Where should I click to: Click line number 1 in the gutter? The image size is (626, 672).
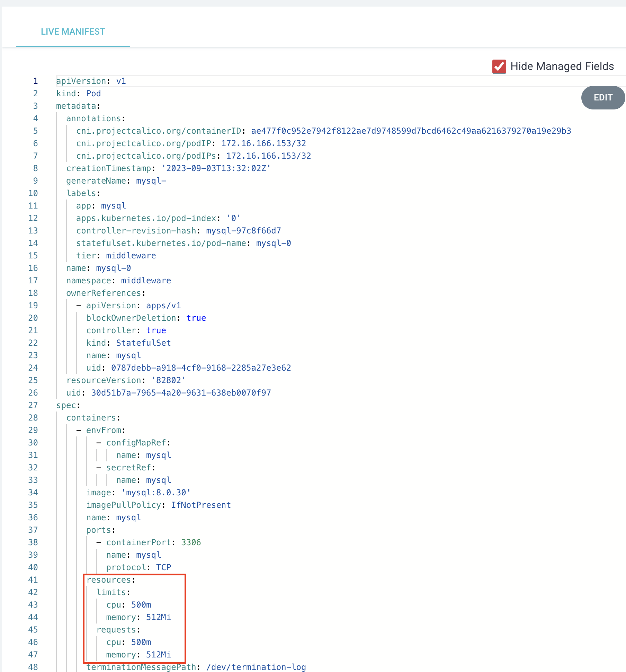click(x=35, y=81)
